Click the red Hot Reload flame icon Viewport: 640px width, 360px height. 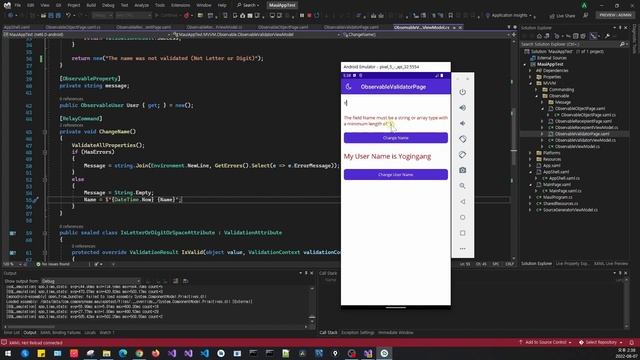tap(187, 16)
